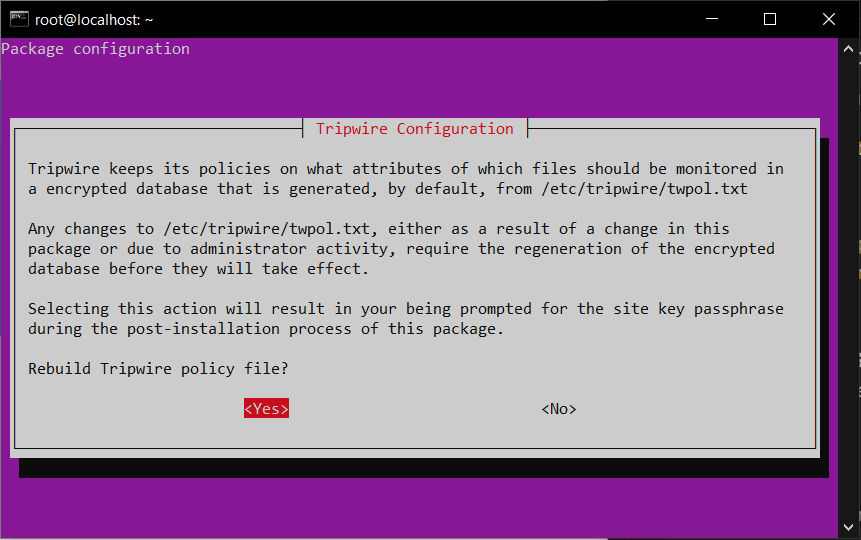Click the scrollbar up arrow
Image resolution: width=861 pixels, height=540 pixels.
click(848, 49)
